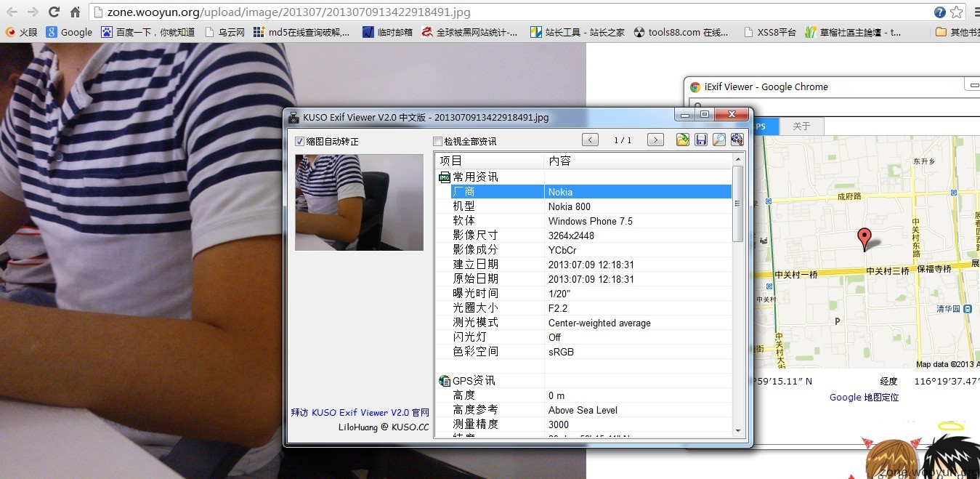Image resolution: width=980 pixels, height=479 pixels.
Task: Click the magnifier search icon
Action: coord(718,140)
